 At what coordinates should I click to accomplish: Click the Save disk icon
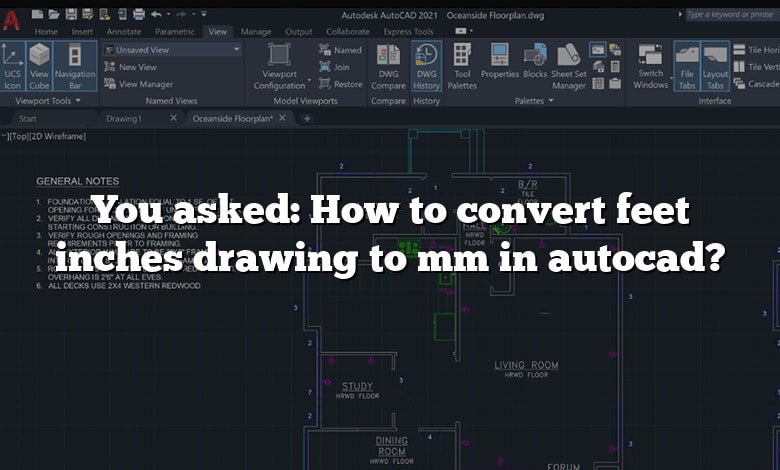[71, 14]
